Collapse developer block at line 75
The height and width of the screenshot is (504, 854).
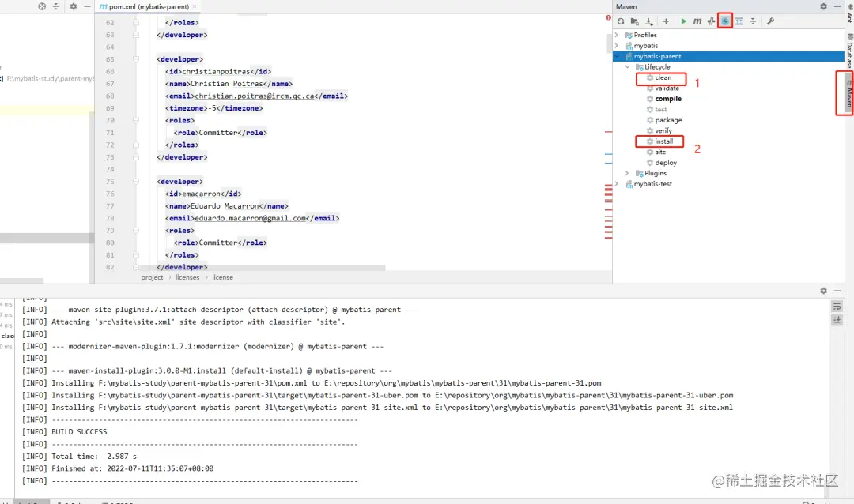136,181
